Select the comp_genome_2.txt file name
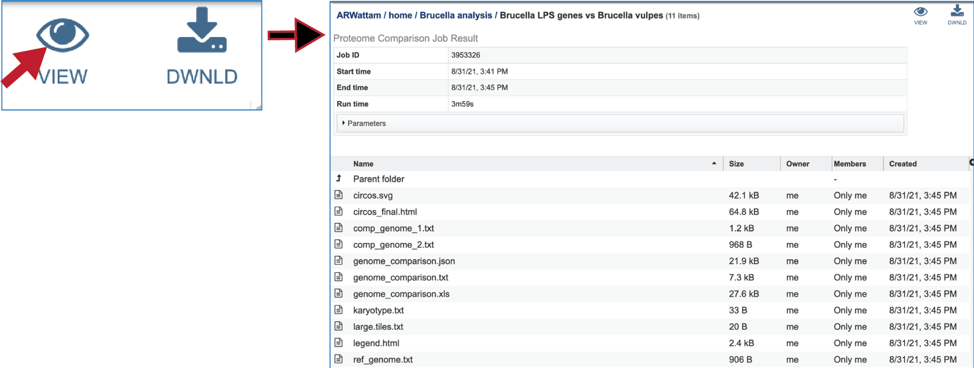Image resolution: width=974 pixels, height=368 pixels. tap(393, 244)
